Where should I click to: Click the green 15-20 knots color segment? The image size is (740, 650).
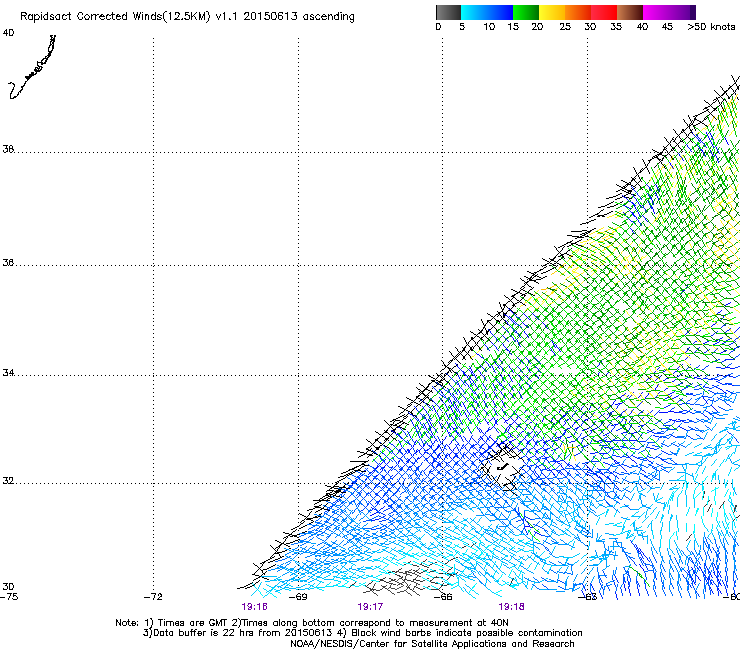[x=526, y=12]
